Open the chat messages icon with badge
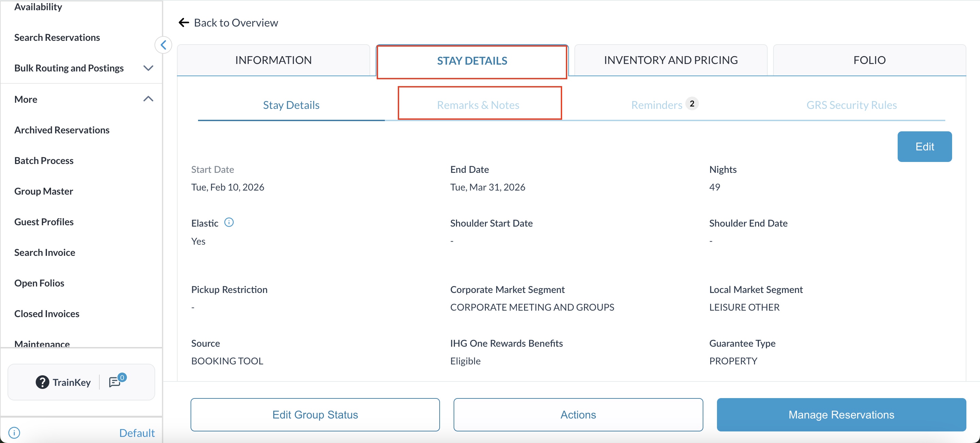This screenshot has height=443, width=980. [115, 382]
